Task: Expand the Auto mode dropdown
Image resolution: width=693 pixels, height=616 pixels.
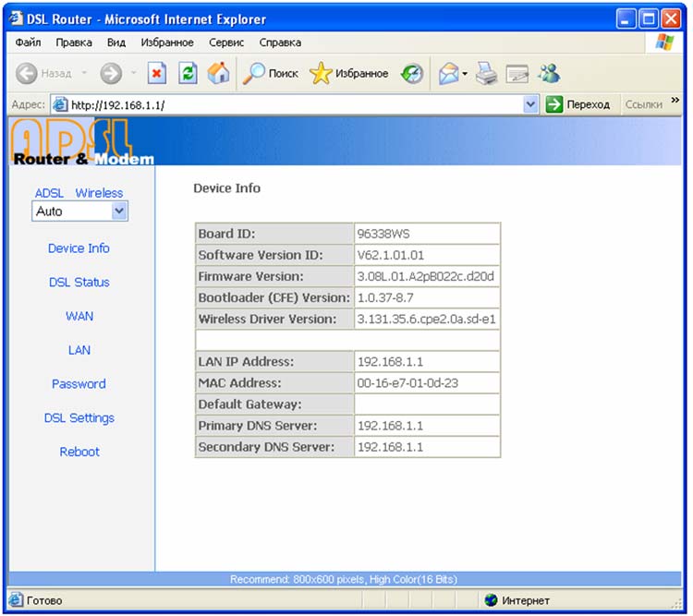Action: [x=118, y=211]
